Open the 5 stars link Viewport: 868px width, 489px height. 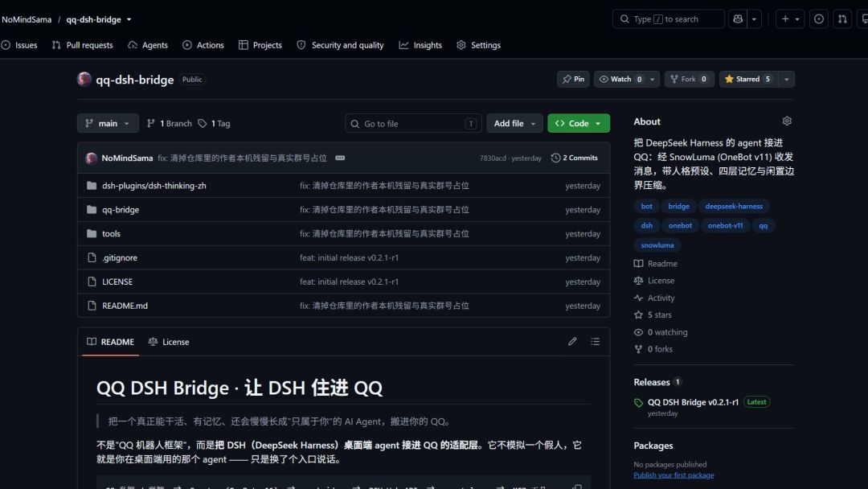(x=653, y=314)
